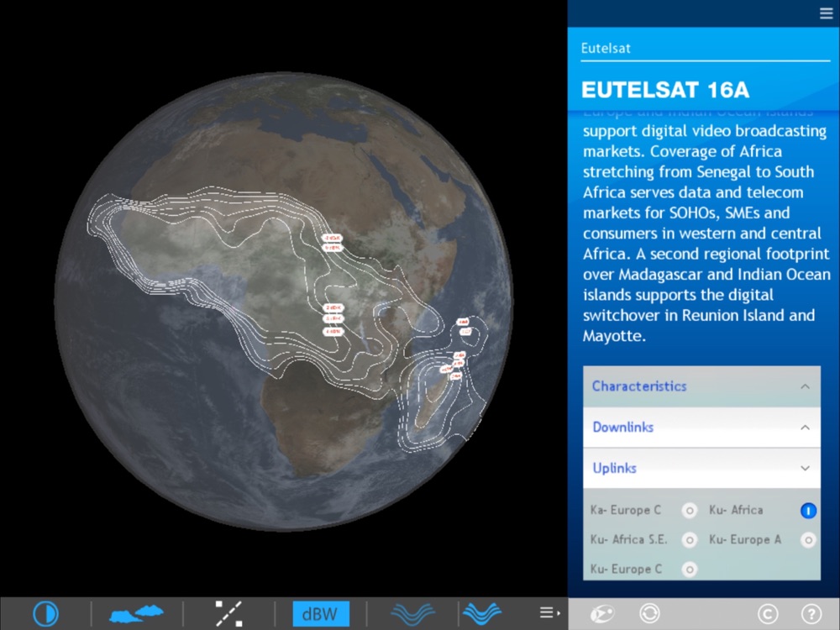Click the Eutelsat operator link
This screenshot has width=840, height=630.
tap(606, 48)
